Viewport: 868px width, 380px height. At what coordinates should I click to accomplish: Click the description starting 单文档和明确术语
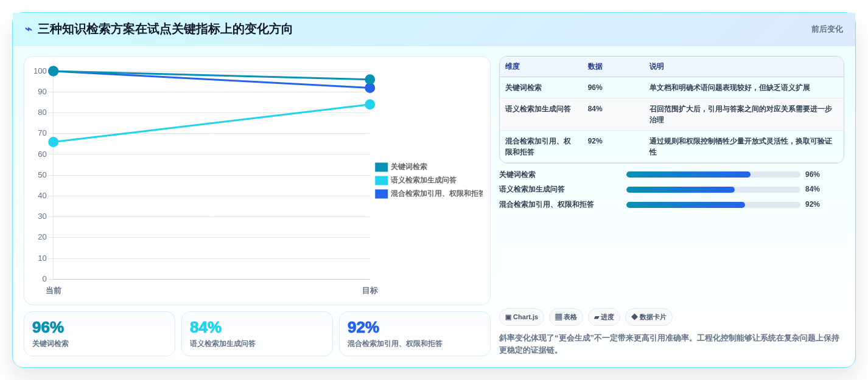[x=729, y=88]
